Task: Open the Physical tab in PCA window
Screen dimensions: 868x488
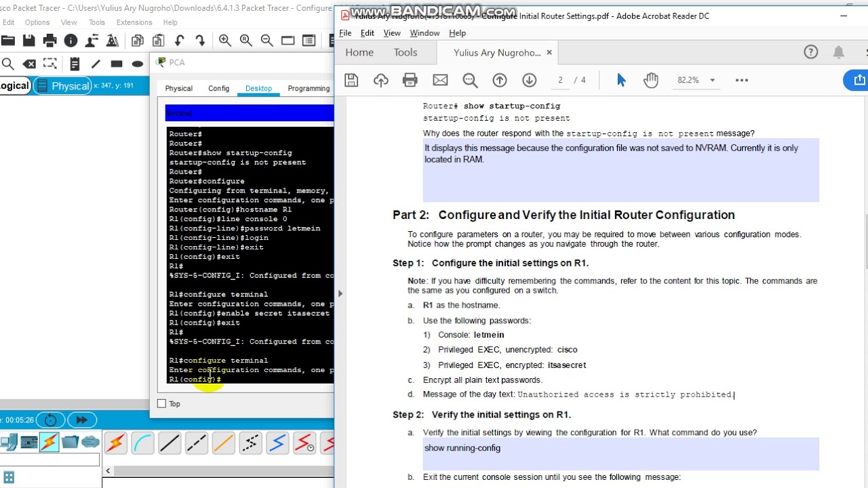Action: point(179,88)
